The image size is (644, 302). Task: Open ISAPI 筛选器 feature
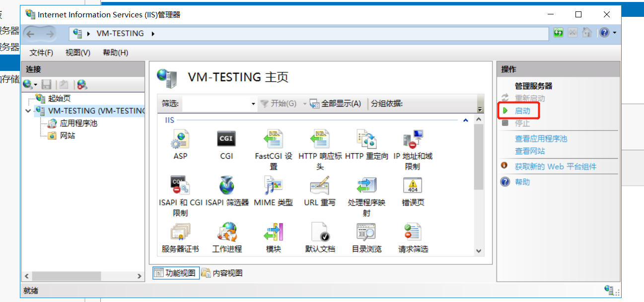tap(227, 186)
